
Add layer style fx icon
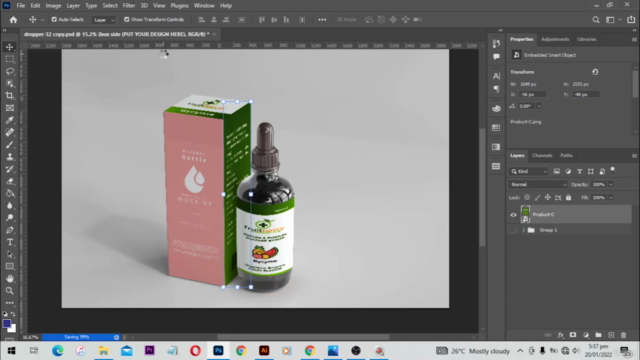pyautogui.click(x=561, y=335)
